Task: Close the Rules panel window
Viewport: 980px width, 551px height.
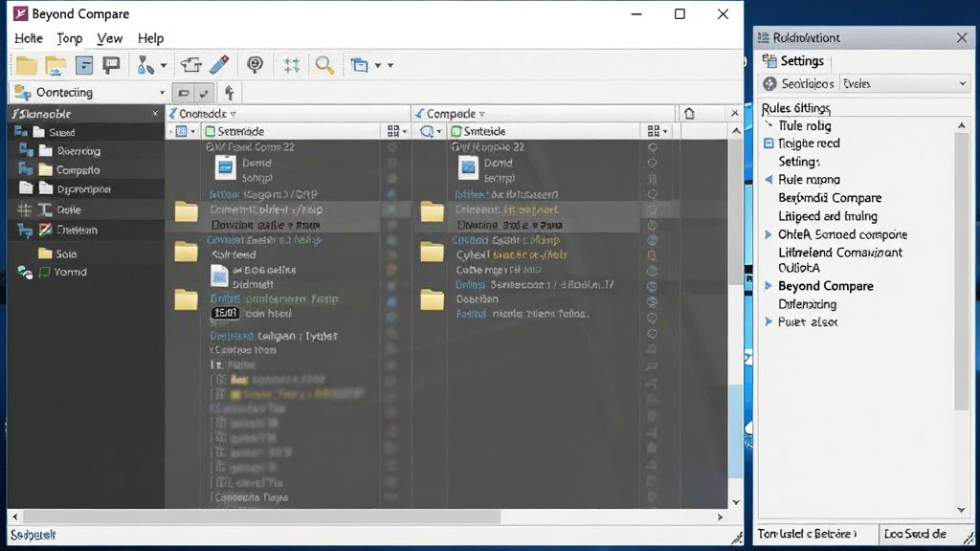Action: tap(962, 38)
